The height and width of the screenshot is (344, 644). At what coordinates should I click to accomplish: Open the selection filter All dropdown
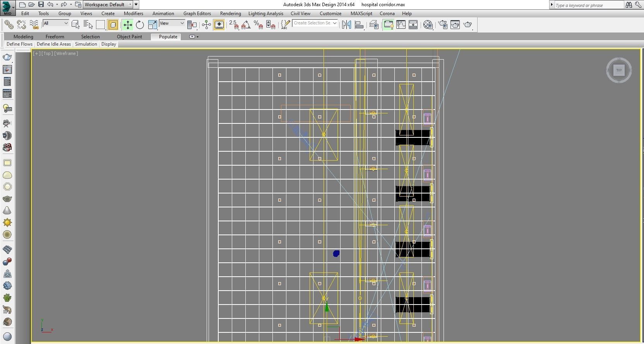(x=56, y=23)
